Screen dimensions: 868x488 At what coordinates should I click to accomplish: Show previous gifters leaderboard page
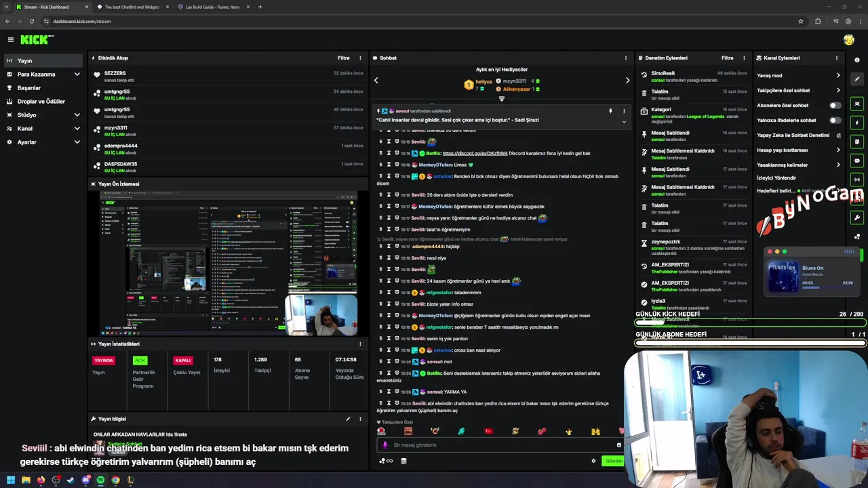(376, 80)
